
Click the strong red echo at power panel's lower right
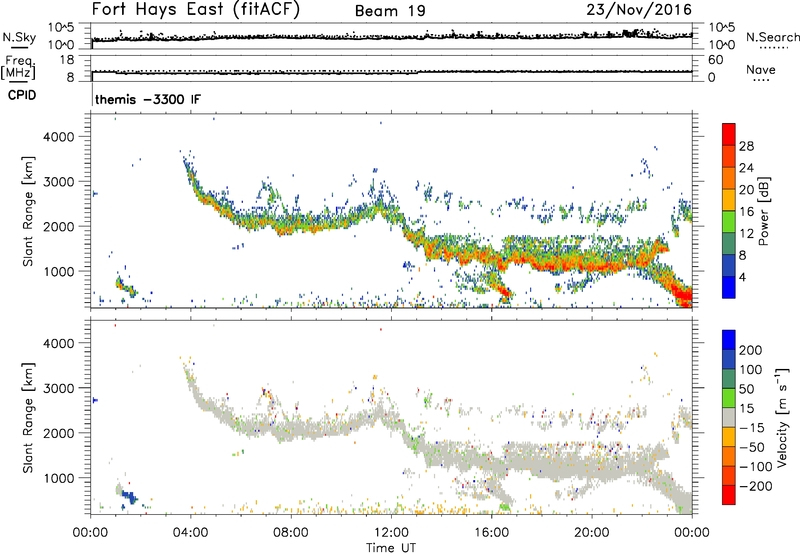click(x=681, y=293)
